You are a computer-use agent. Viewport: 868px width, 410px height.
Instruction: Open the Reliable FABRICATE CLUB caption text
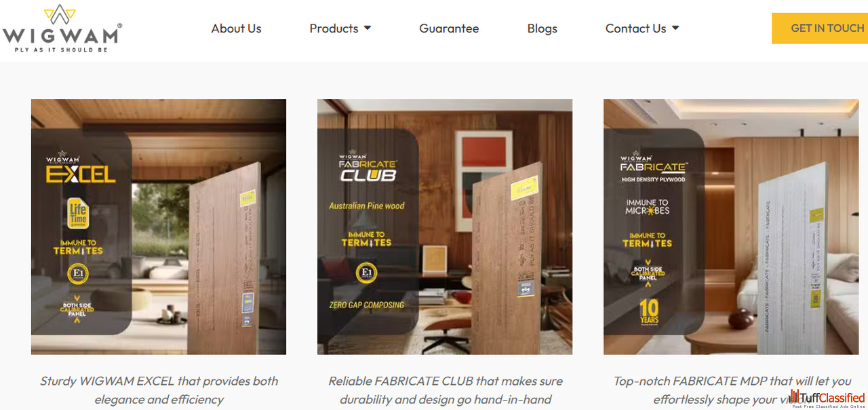(445, 390)
